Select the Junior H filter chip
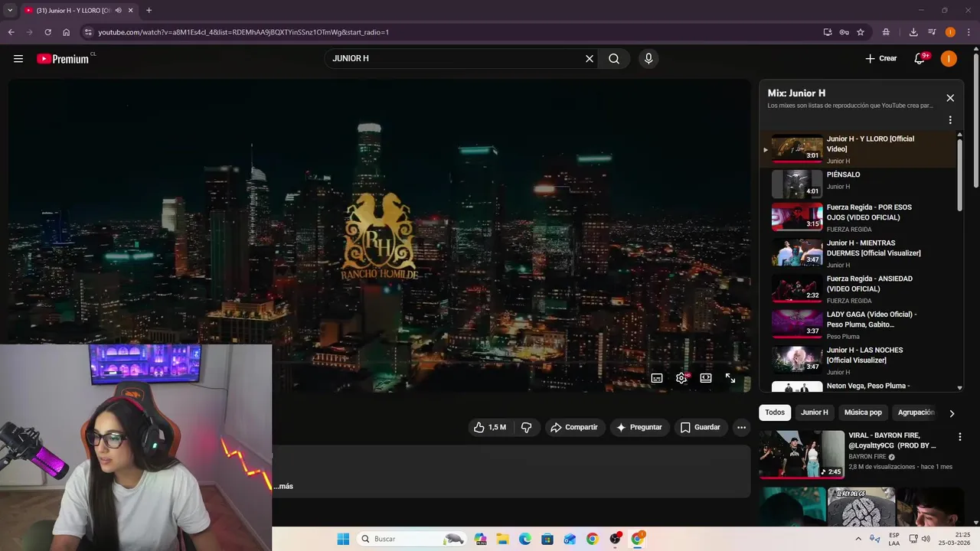 (x=815, y=412)
